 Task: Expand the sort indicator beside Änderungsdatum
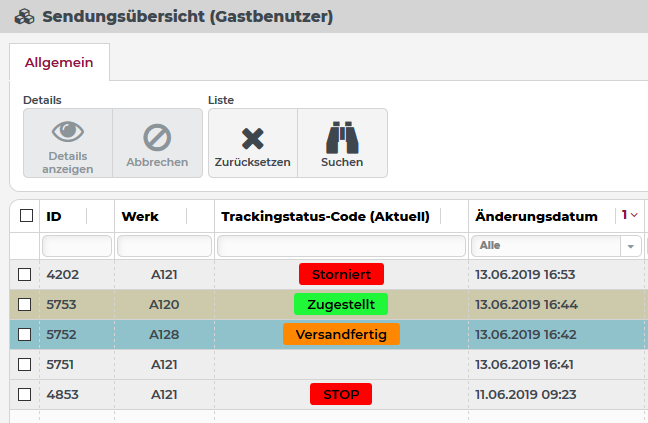(630, 215)
